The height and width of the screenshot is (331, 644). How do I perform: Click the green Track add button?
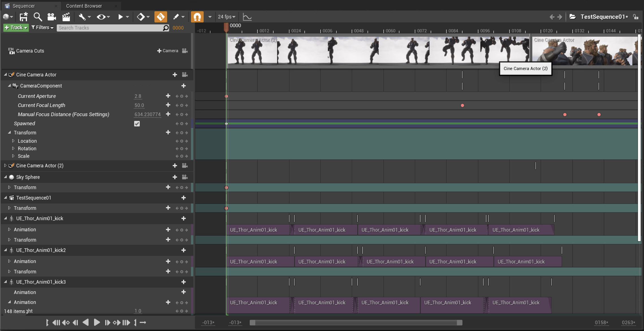(x=16, y=27)
